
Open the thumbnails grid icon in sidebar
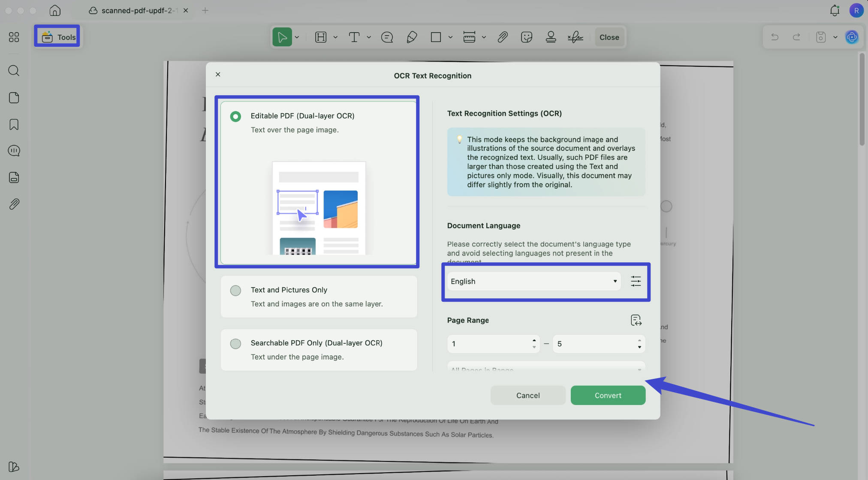(x=14, y=37)
